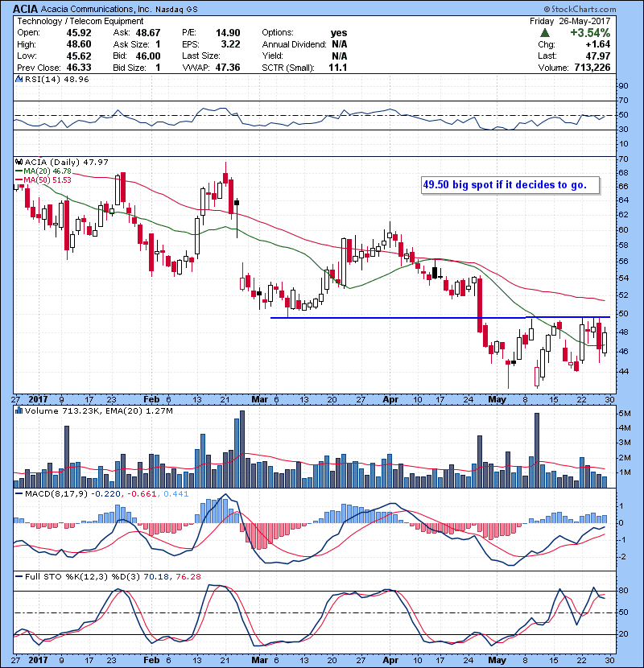Image resolution: width=644 pixels, height=668 pixels.
Task: Click the MACD histogram value 0.441
Action: coord(175,494)
